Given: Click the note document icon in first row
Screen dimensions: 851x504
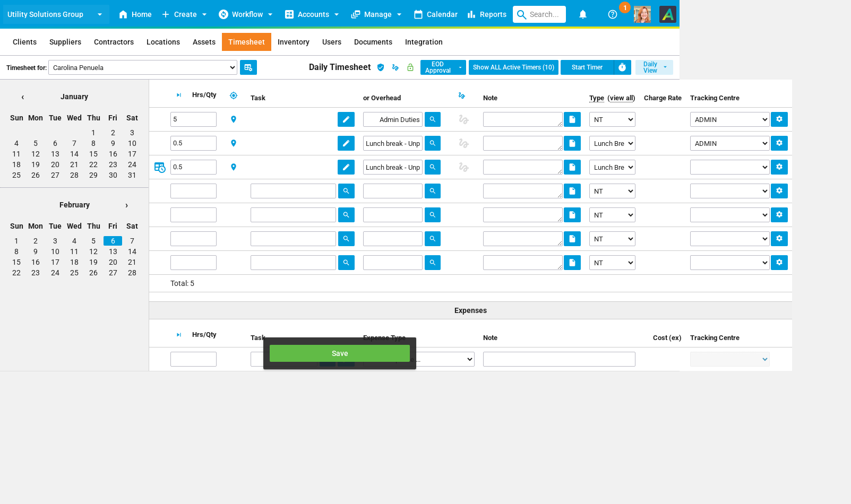Looking at the screenshot, I should point(572,119).
